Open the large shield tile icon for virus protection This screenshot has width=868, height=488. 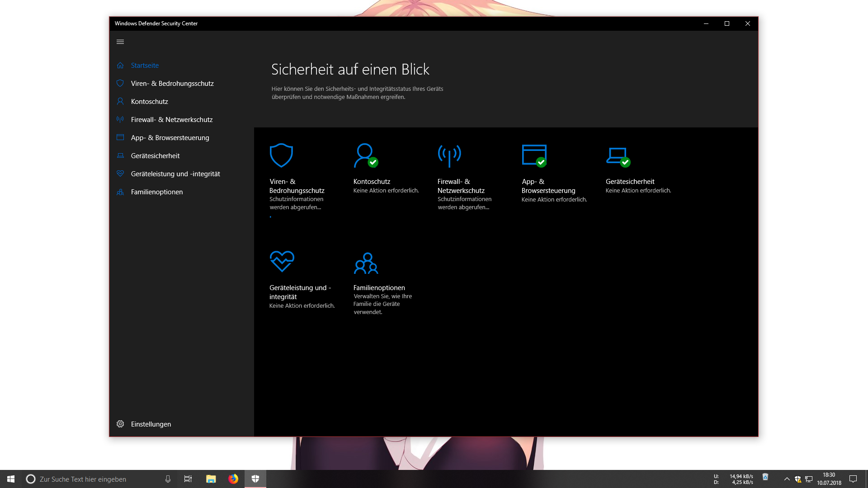click(x=281, y=155)
